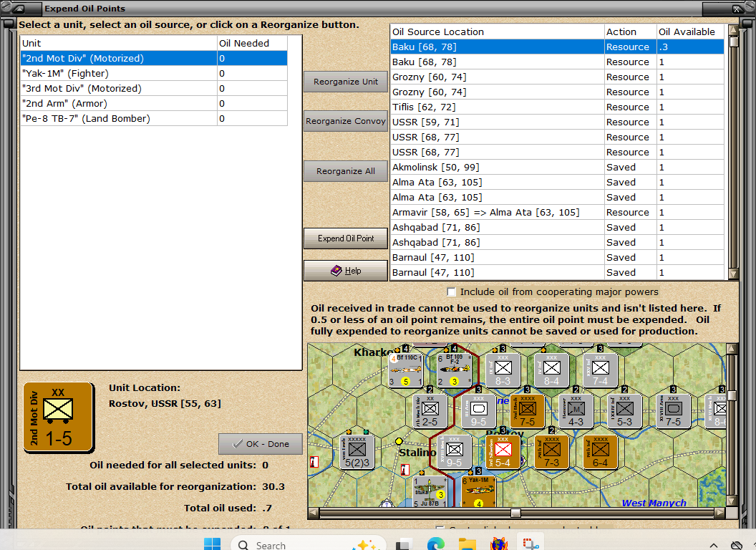Click the map vertical scrollbar thumb

732,395
